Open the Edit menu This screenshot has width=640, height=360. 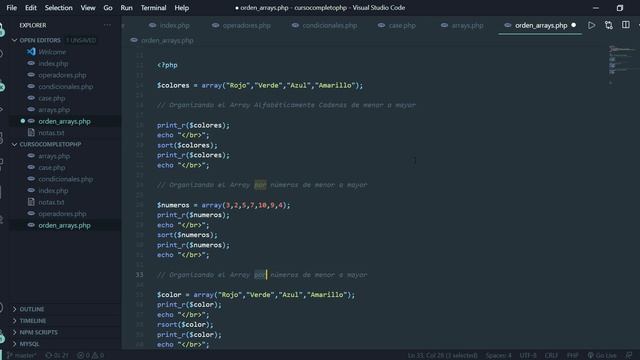(31, 8)
